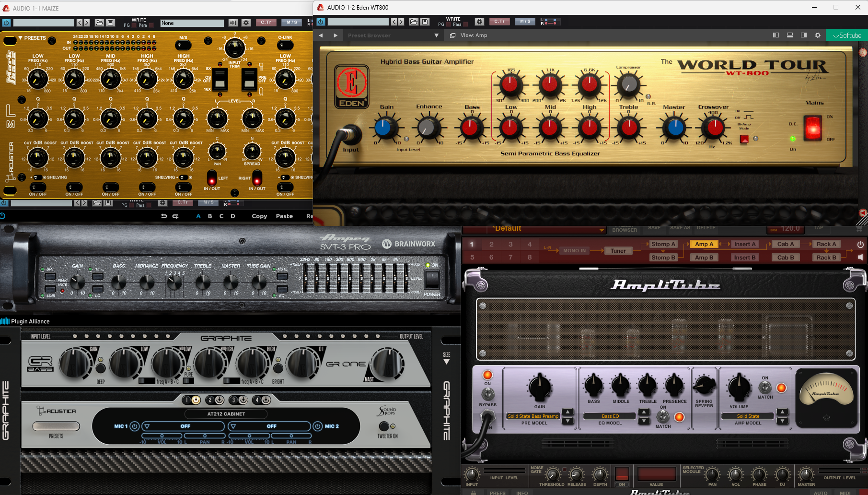This screenshot has height=495, width=868.
Task: Click the redo arrow icon beside Copy
Action: pyautogui.click(x=175, y=216)
